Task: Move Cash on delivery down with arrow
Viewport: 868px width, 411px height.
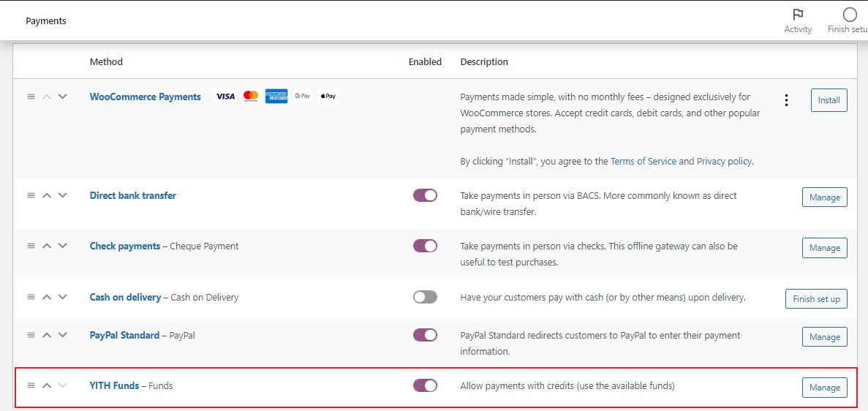Action: pyautogui.click(x=63, y=298)
